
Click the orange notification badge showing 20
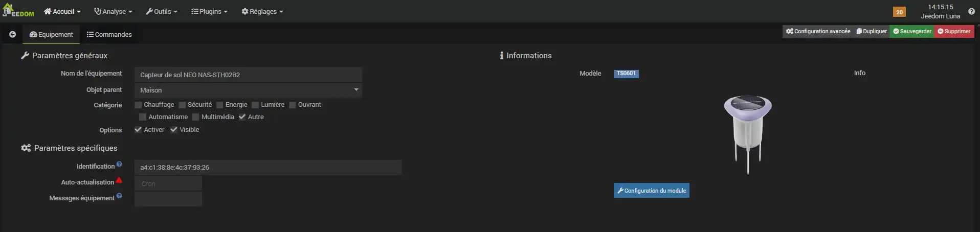899,12
